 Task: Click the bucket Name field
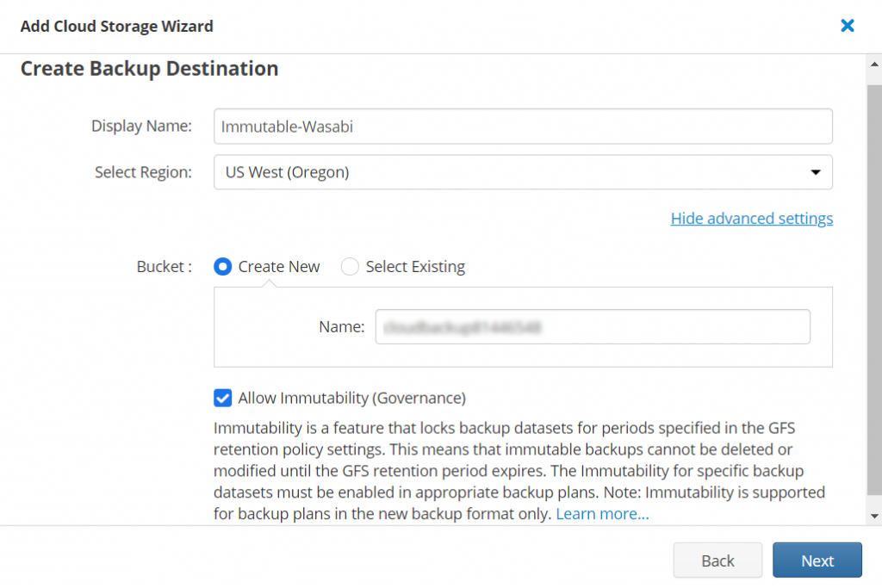click(x=593, y=326)
